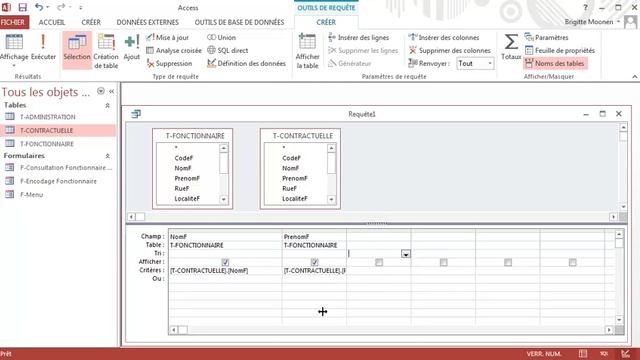Collapse the navigation pane with chevrons
640x360 pixels.
[x=111, y=91]
